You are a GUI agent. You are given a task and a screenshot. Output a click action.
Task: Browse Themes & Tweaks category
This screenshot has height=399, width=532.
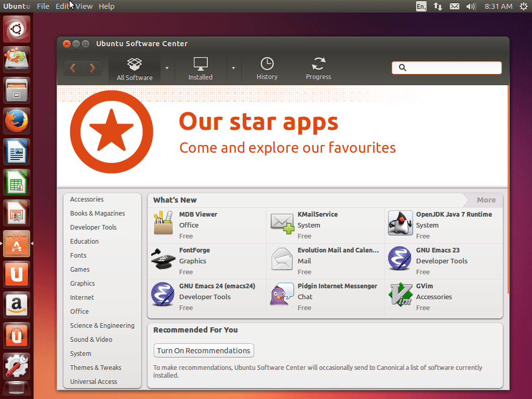pyautogui.click(x=96, y=367)
